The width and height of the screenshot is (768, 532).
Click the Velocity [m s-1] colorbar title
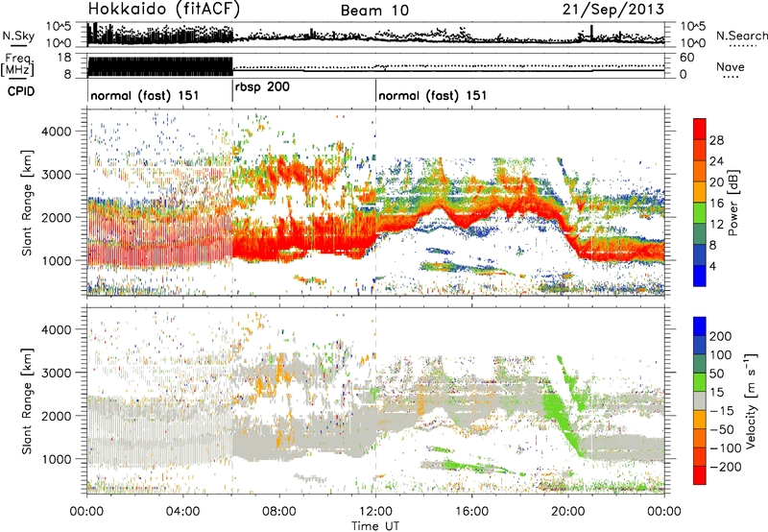click(751, 400)
